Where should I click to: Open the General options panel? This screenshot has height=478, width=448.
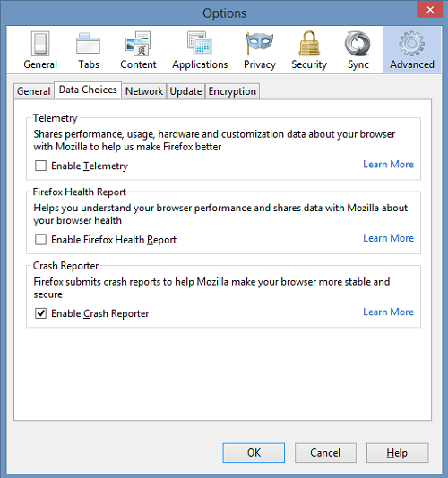(x=40, y=50)
